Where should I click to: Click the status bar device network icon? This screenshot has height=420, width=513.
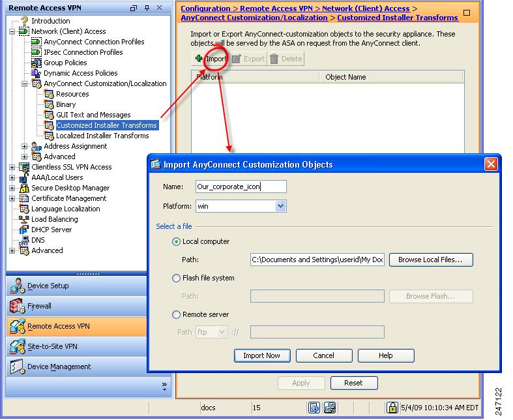tap(330, 408)
